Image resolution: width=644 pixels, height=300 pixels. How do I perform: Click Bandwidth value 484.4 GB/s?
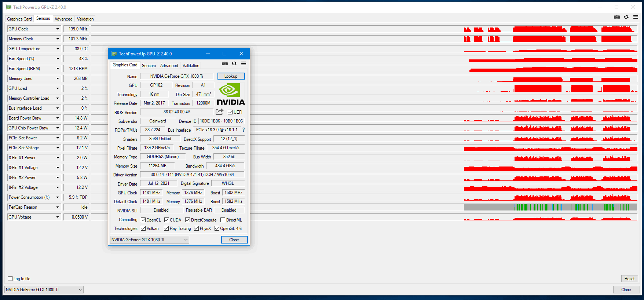pyautogui.click(x=225, y=166)
